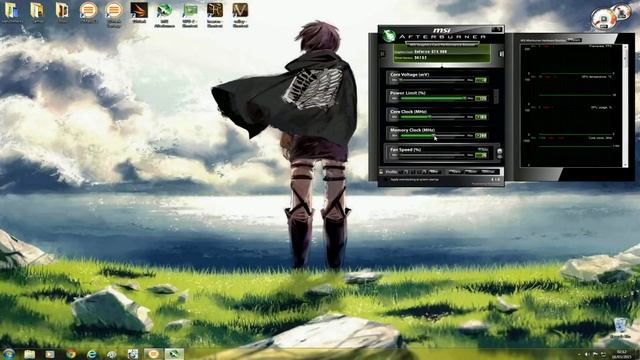Click the hardware monitor vertical scrollbar
This screenshot has height=360, width=640.
(x=624, y=105)
